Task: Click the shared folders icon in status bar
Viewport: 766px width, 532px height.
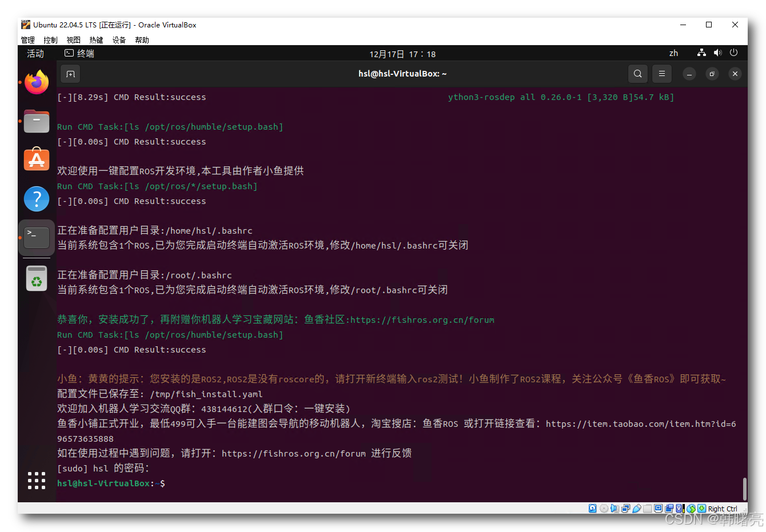Action: tap(647, 509)
